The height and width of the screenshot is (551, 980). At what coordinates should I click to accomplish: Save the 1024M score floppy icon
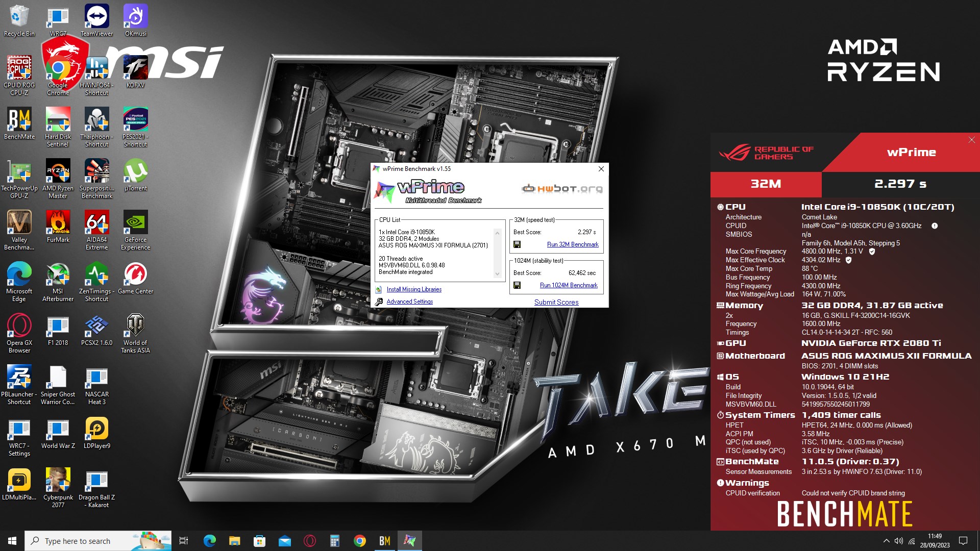(517, 285)
